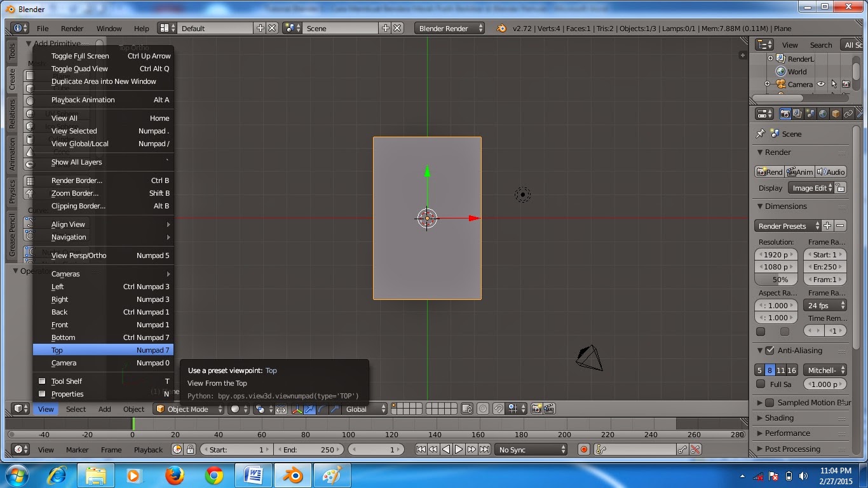The width and height of the screenshot is (868, 488).
Task: Open the World properties tab globe icon
Action: tap(823, 114)
